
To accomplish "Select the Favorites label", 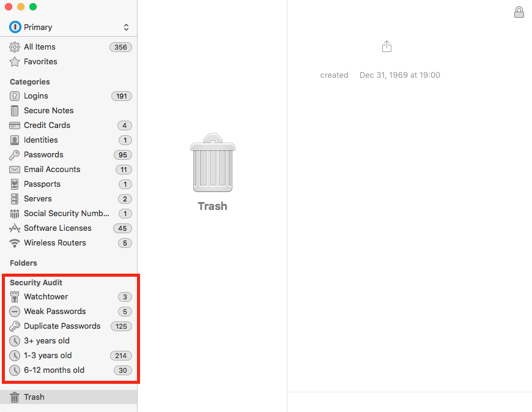I will [x=41, y=62].
